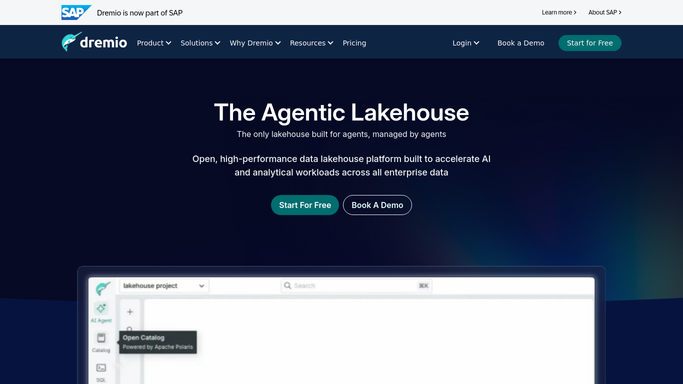Open the lakehouse project selector
Screen dimensions: 683x384
[x=164, y=286]
